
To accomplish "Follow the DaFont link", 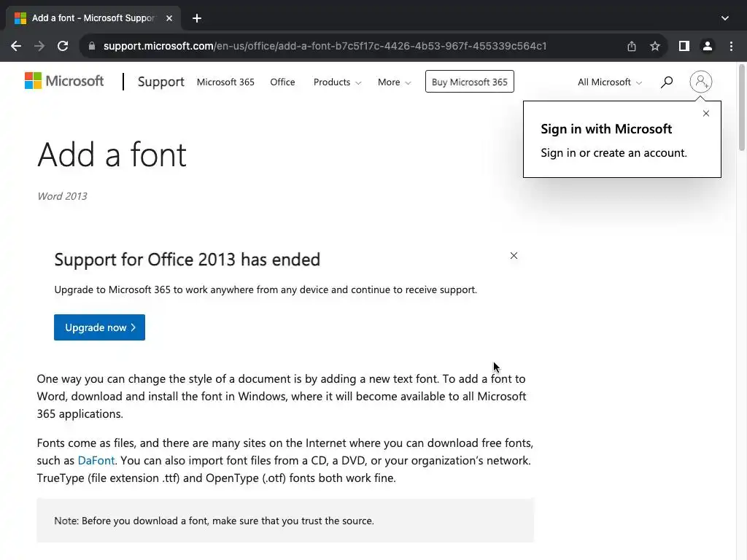I will [x=96, y=461].
